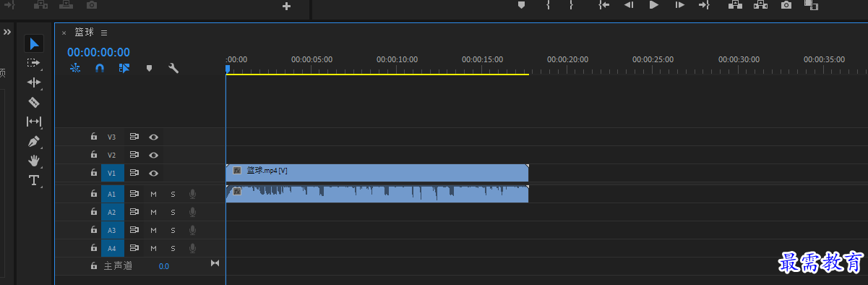Click the 00:00:00:00 playhead timecode field

tap(98, 52)
